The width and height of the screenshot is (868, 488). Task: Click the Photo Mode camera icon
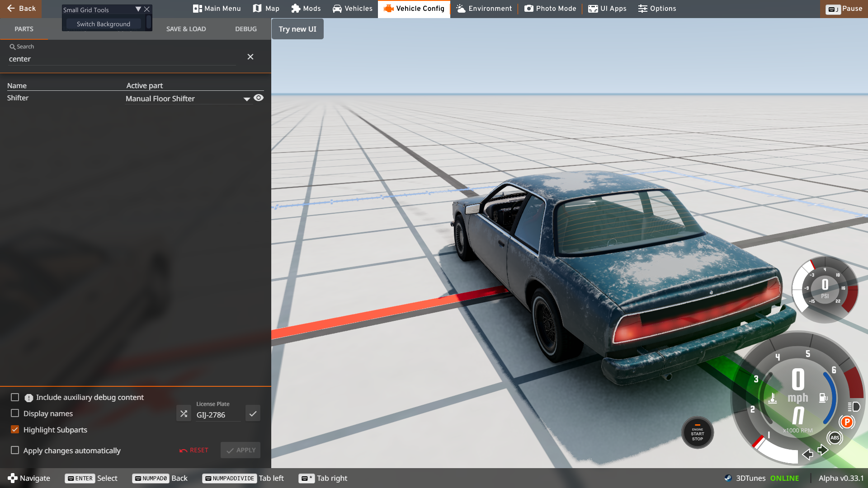click(x=528, y=9)
